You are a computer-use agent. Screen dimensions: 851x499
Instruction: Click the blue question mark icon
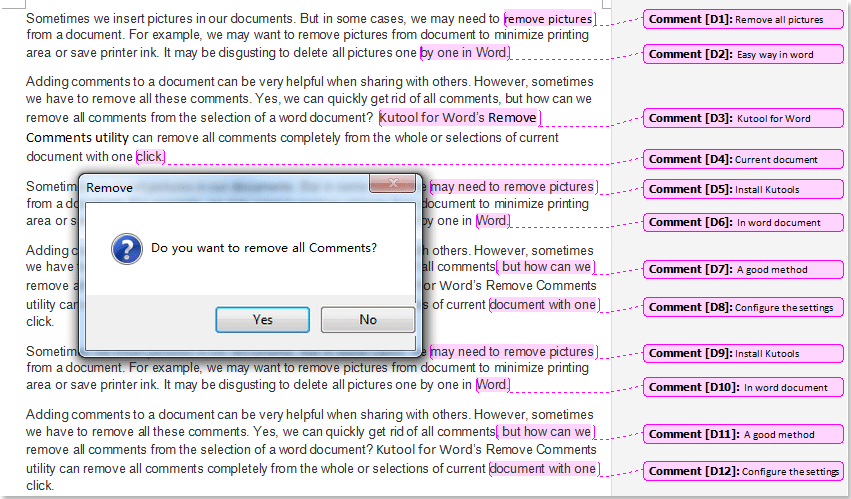click(127, 248)
